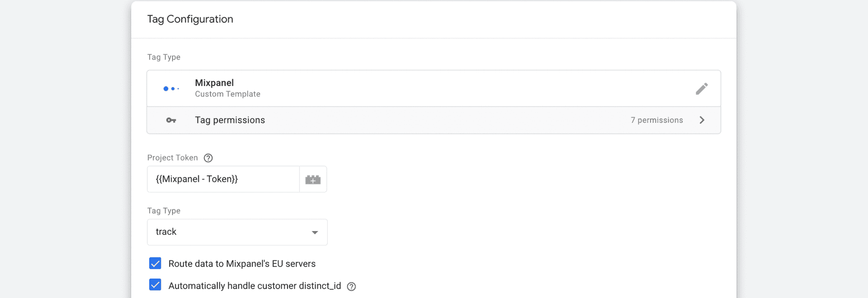Click the Tag Configuration header

click(190, 19)
